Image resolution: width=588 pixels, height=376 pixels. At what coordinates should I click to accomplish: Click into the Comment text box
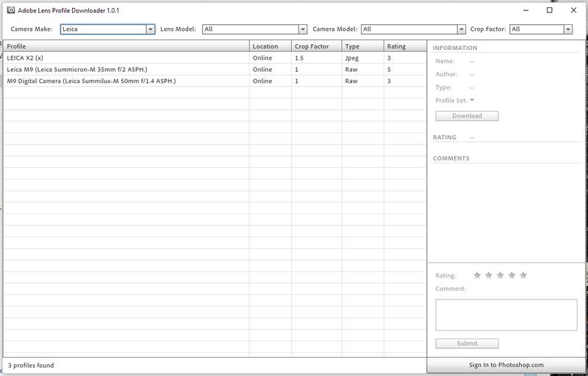pos(506,315)
